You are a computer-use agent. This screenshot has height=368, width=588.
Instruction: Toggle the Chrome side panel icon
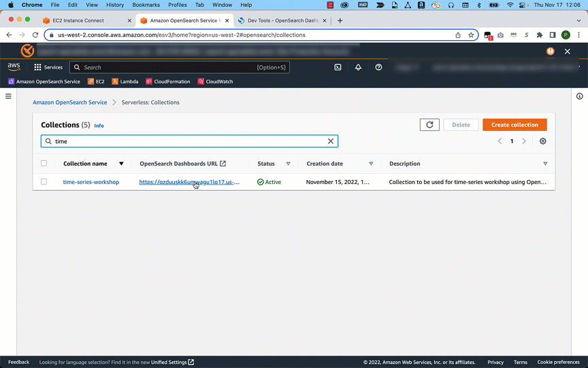coord(553,35)
